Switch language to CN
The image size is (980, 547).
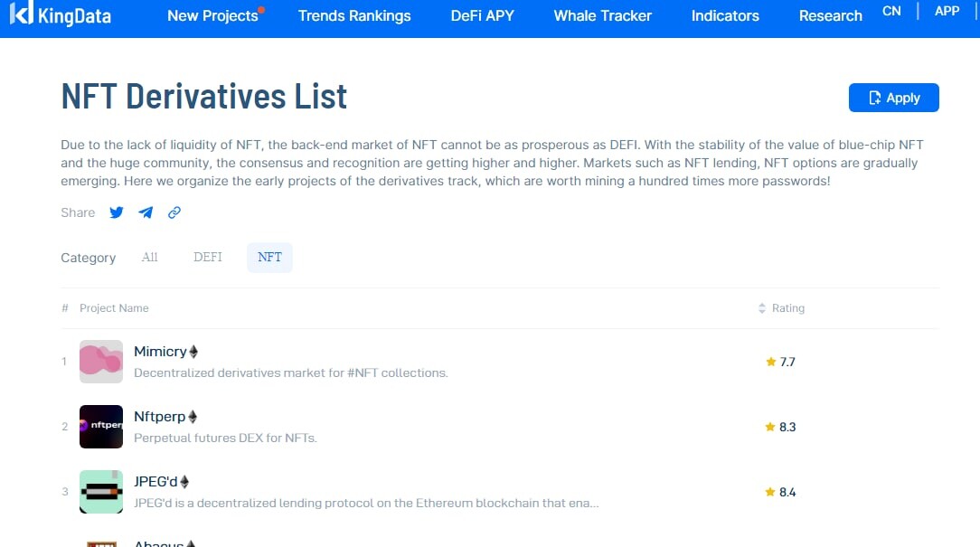pyautogui.click(x=891, y=11)
